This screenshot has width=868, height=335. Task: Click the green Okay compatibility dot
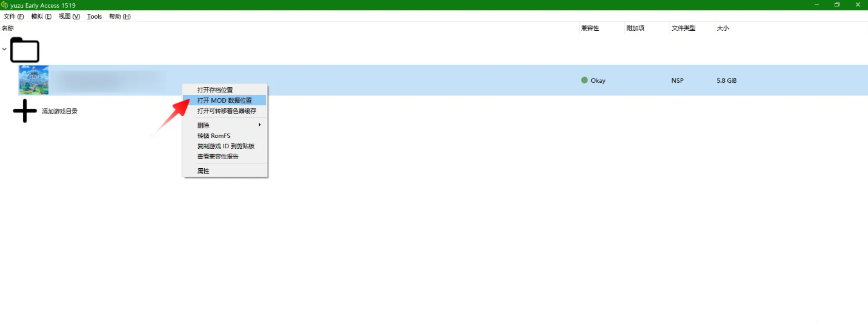584,80
